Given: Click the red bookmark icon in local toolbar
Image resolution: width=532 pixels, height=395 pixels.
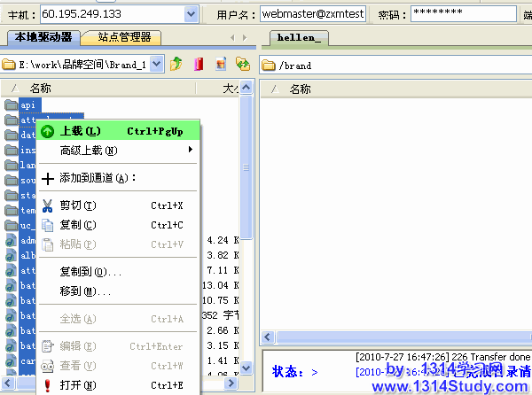Looking at the screenshot, I should click(x=198, y=64).
